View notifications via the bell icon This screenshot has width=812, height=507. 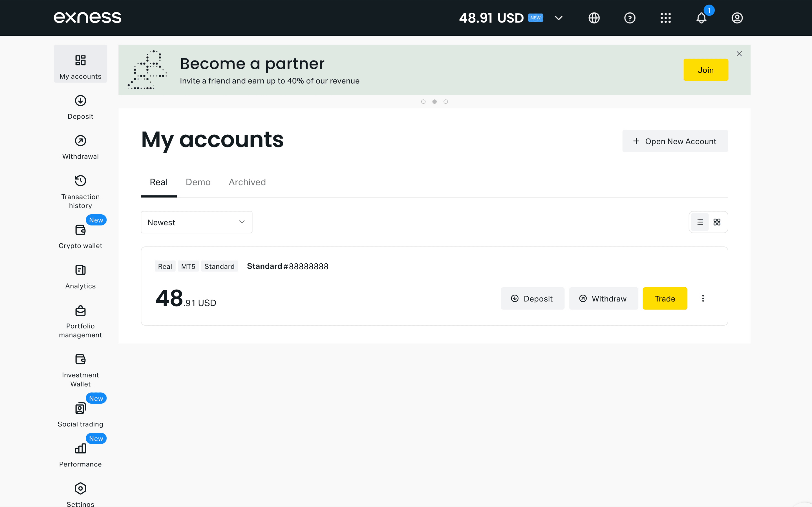[701, 18]
